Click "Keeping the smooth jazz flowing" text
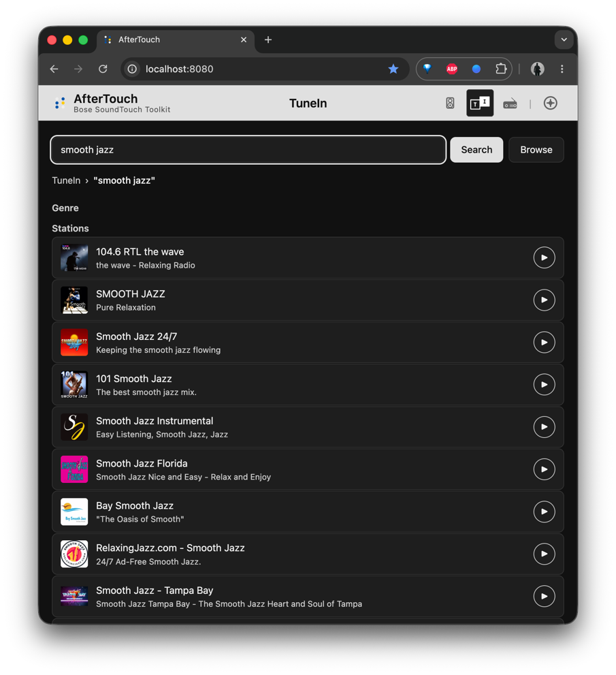 pyautogui.click(x=159, y=350)
